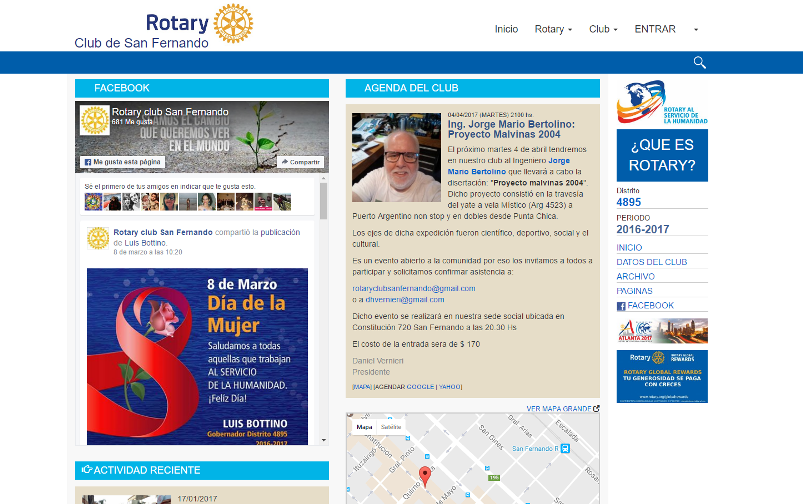The height and width of the screenshot is (504, 803).
Task: Click the Facebook icon in sidebar links
Action: pos(621,305)
